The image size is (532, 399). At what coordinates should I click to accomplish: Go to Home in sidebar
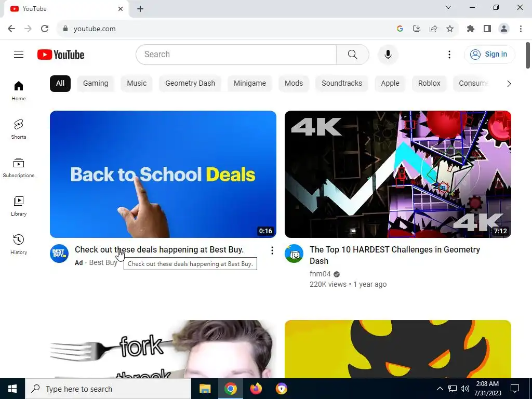coord(19,91)
